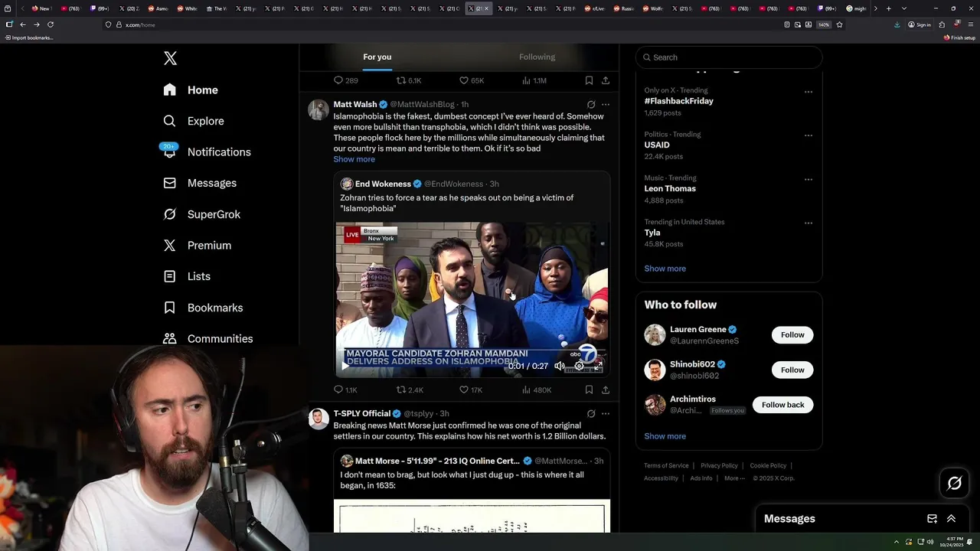
Task: Open options for USAID trend
Action: click(808, 135)
